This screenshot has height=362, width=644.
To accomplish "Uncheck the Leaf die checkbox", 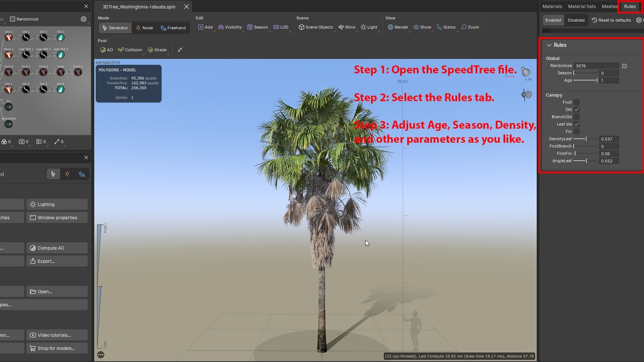I will coord(577,124).
